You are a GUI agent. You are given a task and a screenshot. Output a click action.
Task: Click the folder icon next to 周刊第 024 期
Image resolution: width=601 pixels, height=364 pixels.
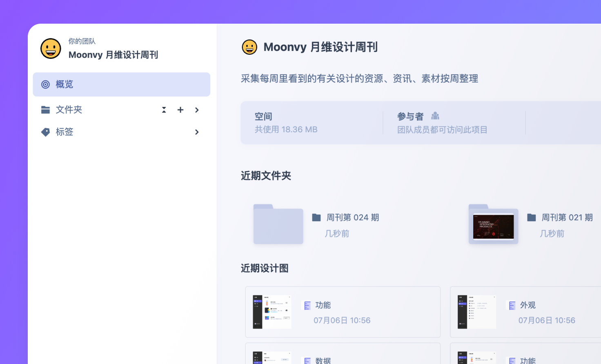point(317,217)
